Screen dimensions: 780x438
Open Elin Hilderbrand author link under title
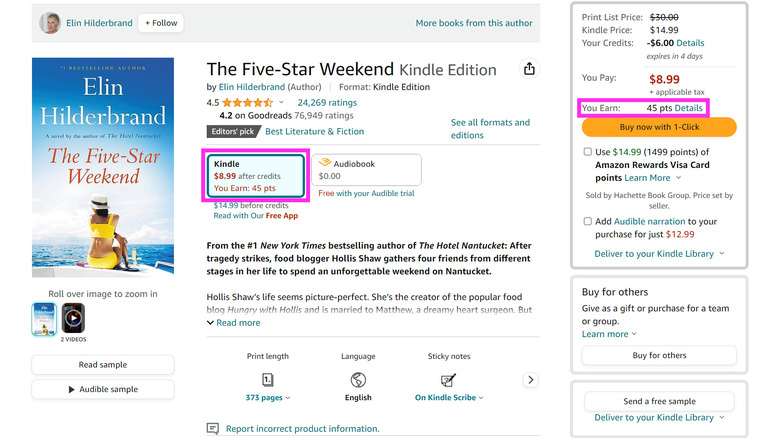pos(252,87)
